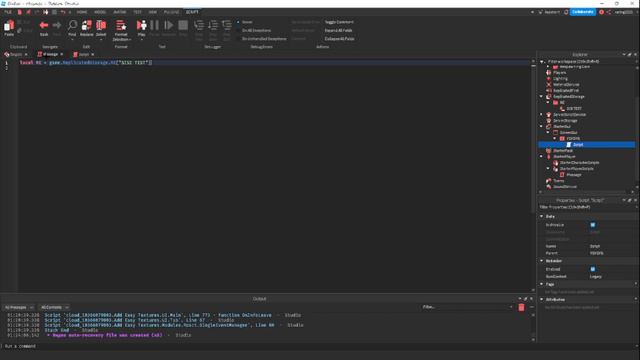Collapse the StarterPlayerScripts tree node
The image size is (640, 360).
pyautogui.click(x=548, y=169)
